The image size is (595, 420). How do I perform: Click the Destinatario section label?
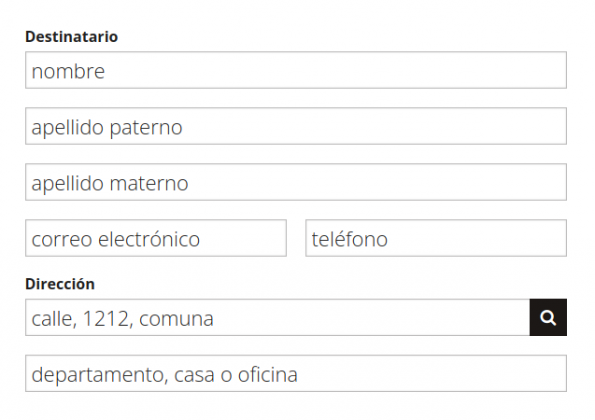(71, 37)
